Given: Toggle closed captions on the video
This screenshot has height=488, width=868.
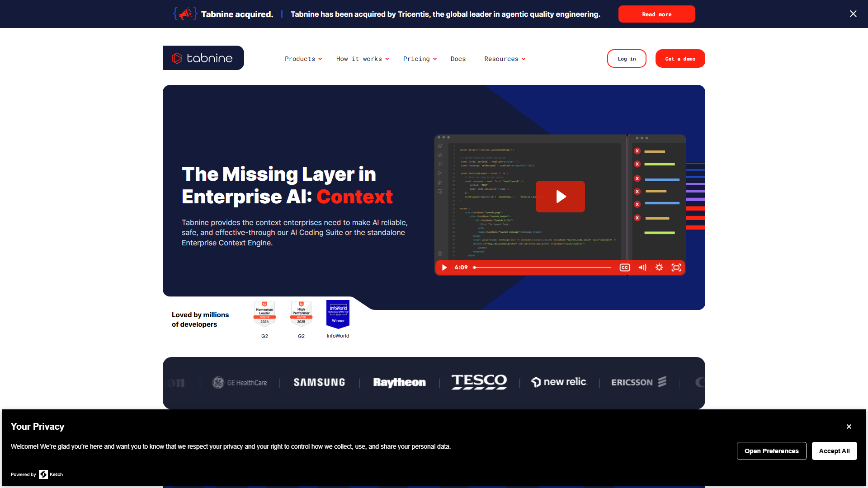Looking at the screenshot, I should tap(625, 267).
